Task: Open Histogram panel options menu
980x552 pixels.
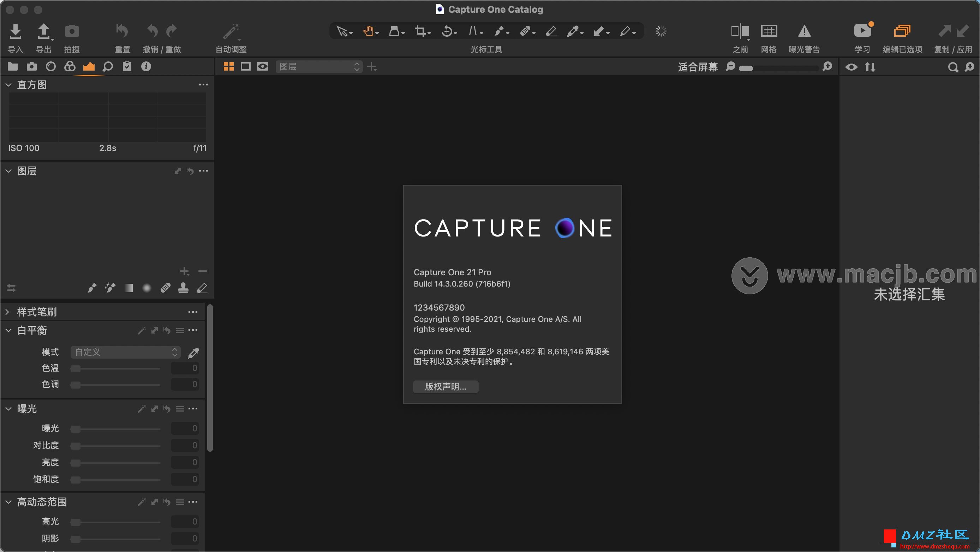Action: 203,84
